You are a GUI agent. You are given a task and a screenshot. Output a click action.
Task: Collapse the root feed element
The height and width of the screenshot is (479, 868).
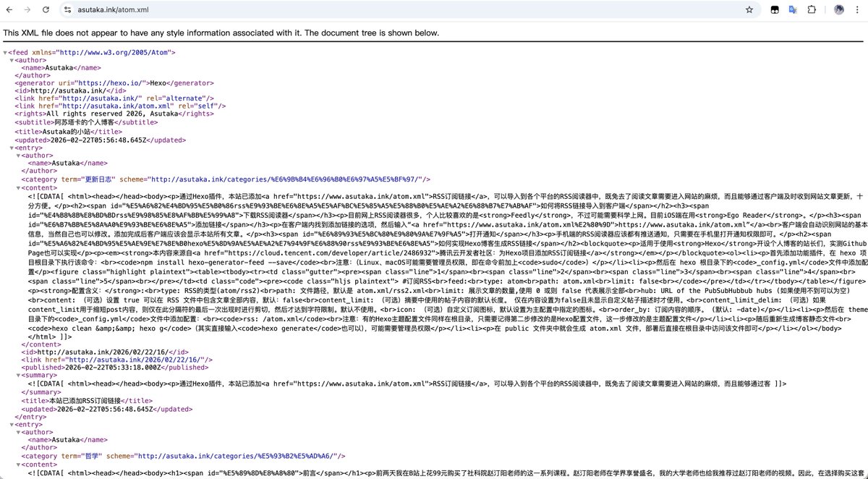coord(5,52)
